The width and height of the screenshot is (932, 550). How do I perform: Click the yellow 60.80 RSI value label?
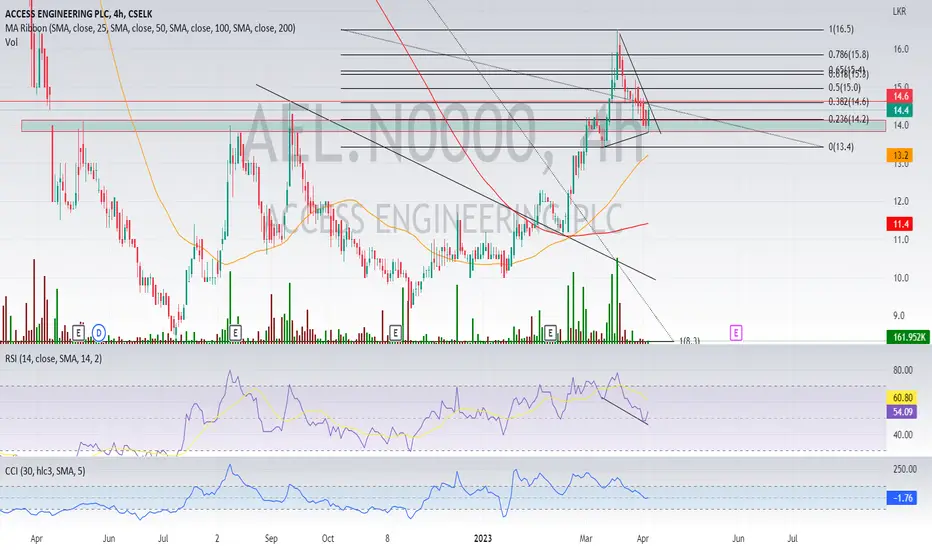click(x=902, y=397)
